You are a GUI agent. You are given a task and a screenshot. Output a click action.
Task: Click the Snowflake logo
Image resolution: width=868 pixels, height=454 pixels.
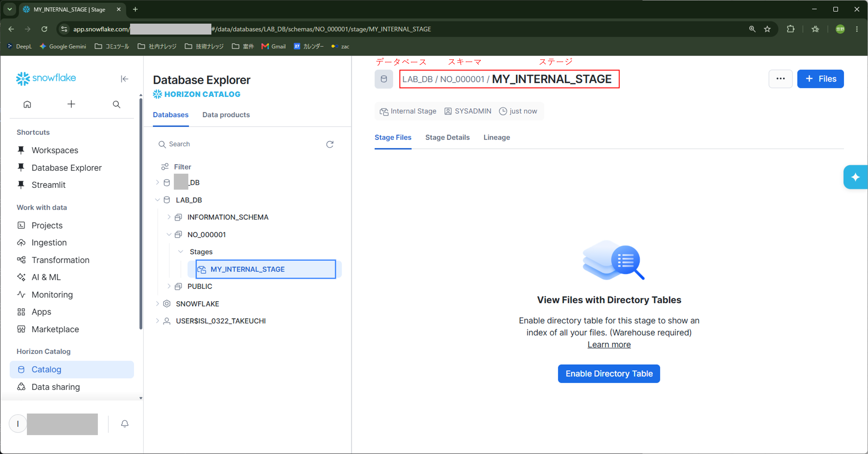point(46,78)
